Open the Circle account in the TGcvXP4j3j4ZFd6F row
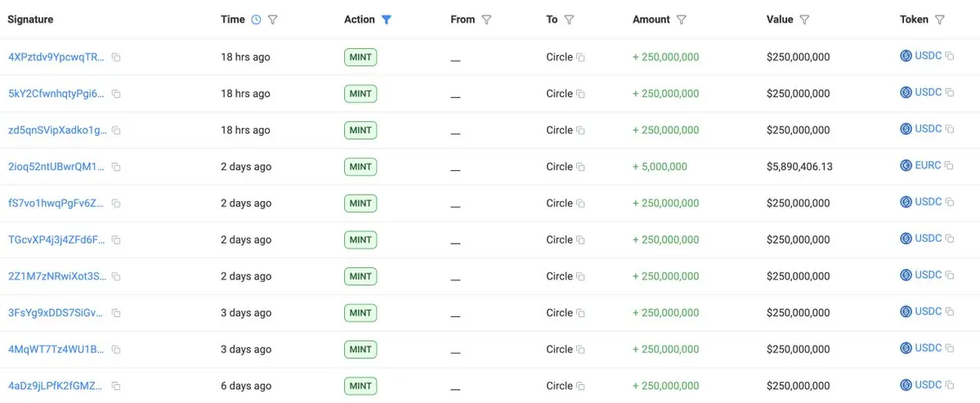This screenshot has height=403, width=980. point(559,240)
